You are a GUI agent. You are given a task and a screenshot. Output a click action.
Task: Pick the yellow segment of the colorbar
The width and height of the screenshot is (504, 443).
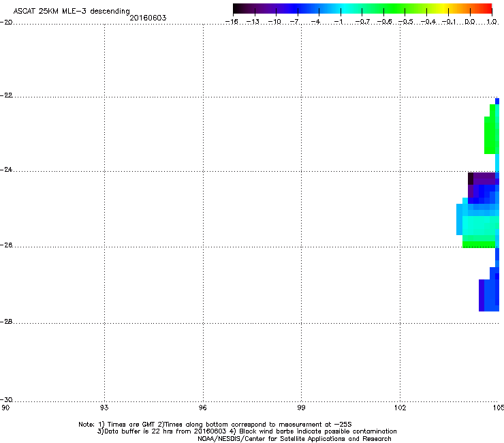tap(443, 9)
